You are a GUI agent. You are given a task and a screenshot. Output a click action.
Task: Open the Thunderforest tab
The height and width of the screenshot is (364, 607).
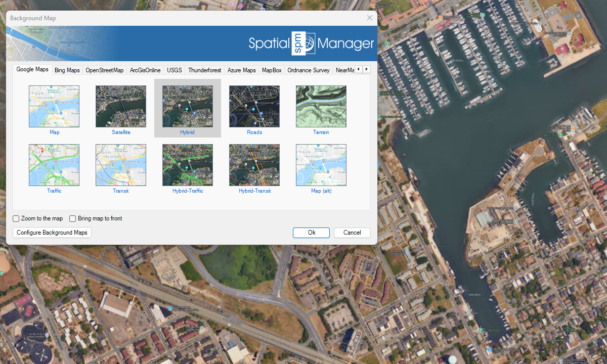coord(205,70)
